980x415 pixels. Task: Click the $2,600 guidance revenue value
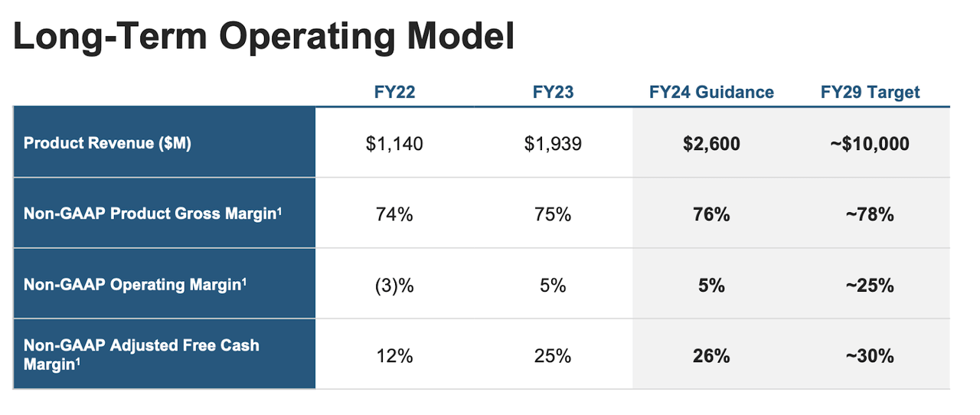(711, 143)
